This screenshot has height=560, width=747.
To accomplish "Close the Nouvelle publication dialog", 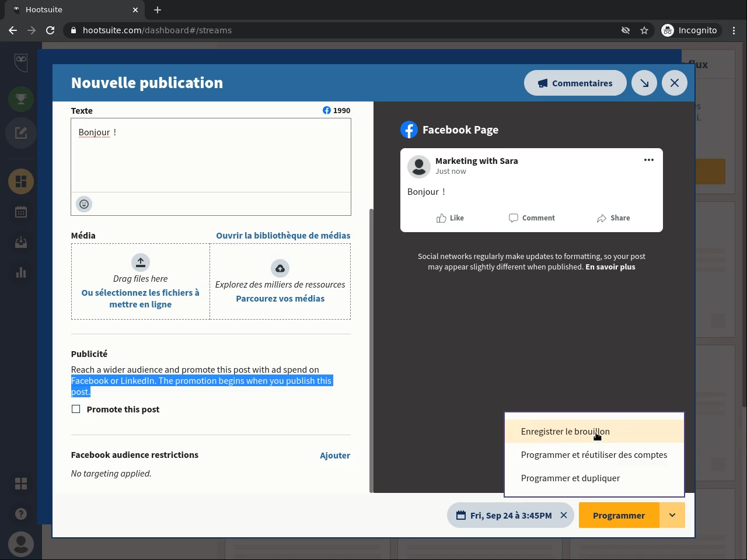I will tap(675, 83).
